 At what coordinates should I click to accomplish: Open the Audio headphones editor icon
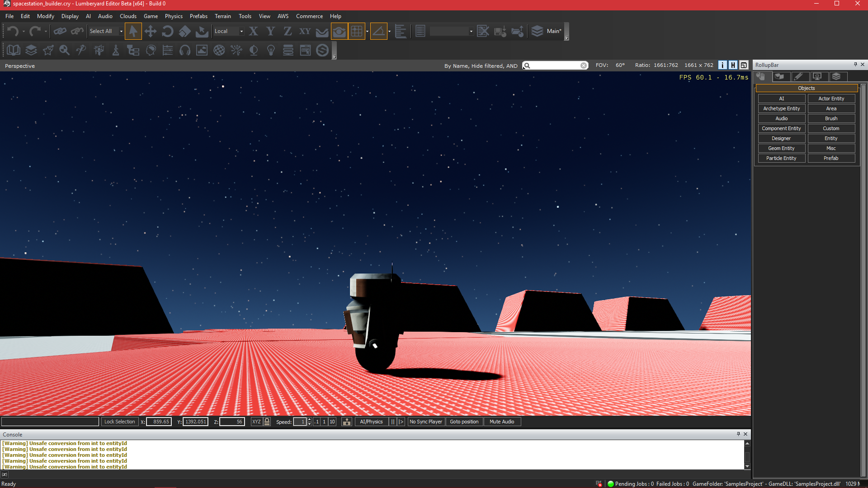(185, 50)
